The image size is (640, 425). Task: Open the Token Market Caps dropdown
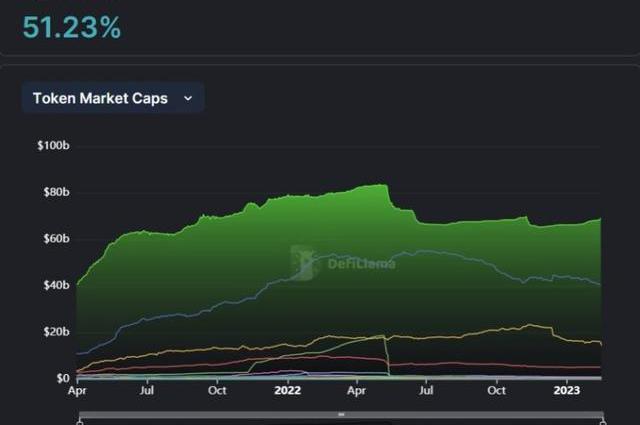coord(113,98)
